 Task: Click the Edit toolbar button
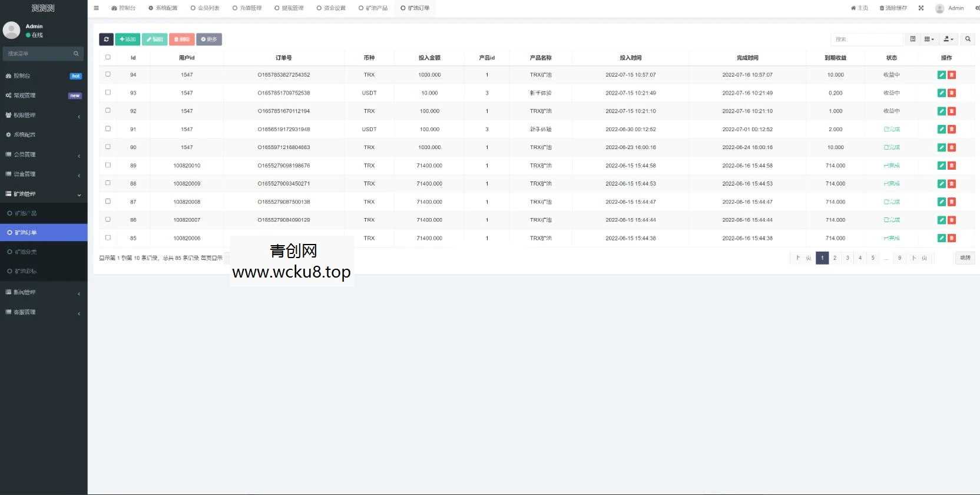155,39
